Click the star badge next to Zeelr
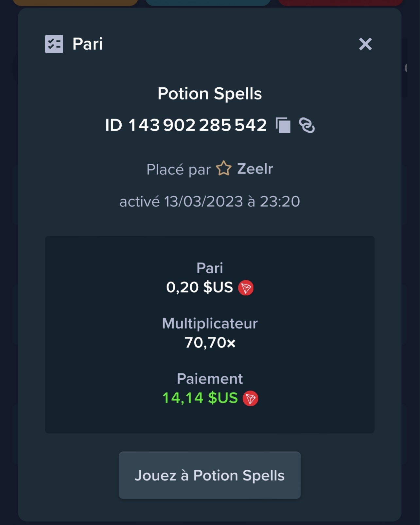Viewport: 420px width, 525px height. (224, 169)
